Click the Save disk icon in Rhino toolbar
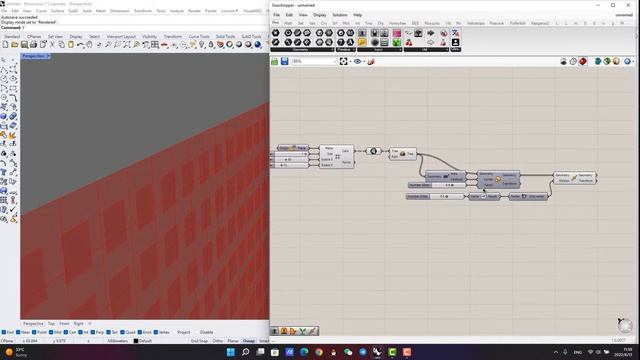The image size is (640, 360). 24,44
